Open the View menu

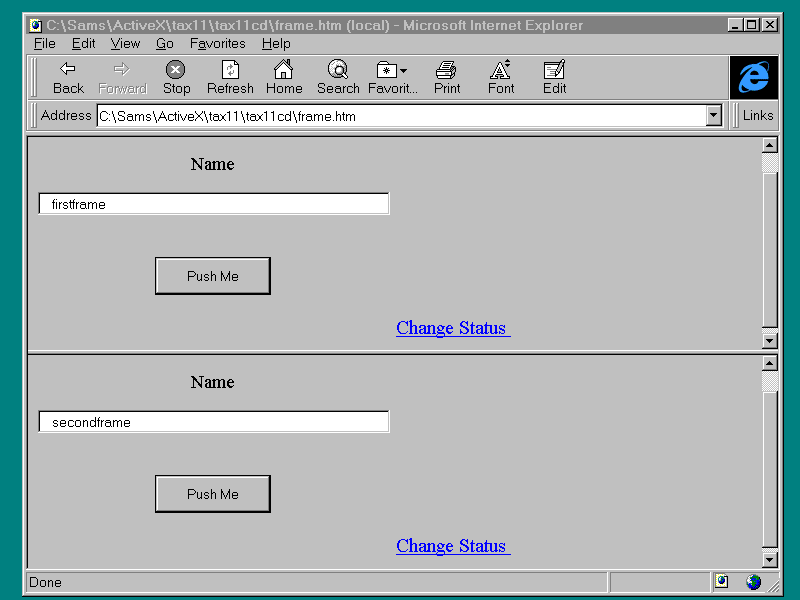(x=125, y=44)
